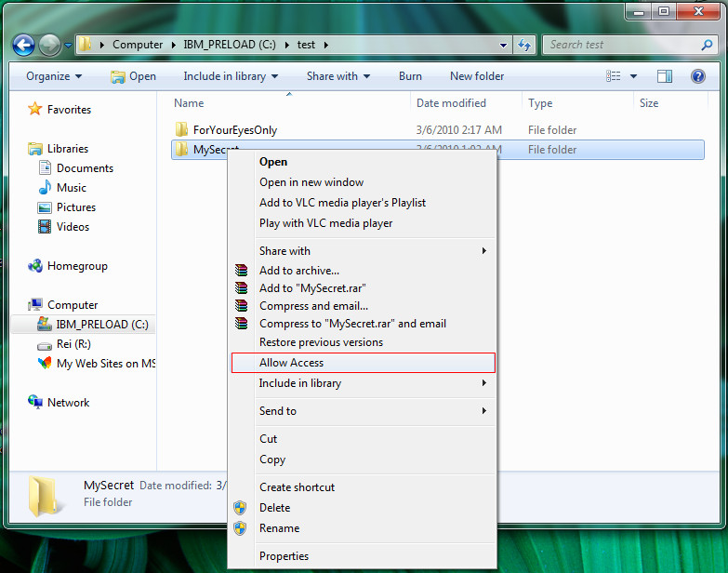Screen dimensions: 728x573
Task: Expand Share with toolbar dropdown
Action: 338,76
